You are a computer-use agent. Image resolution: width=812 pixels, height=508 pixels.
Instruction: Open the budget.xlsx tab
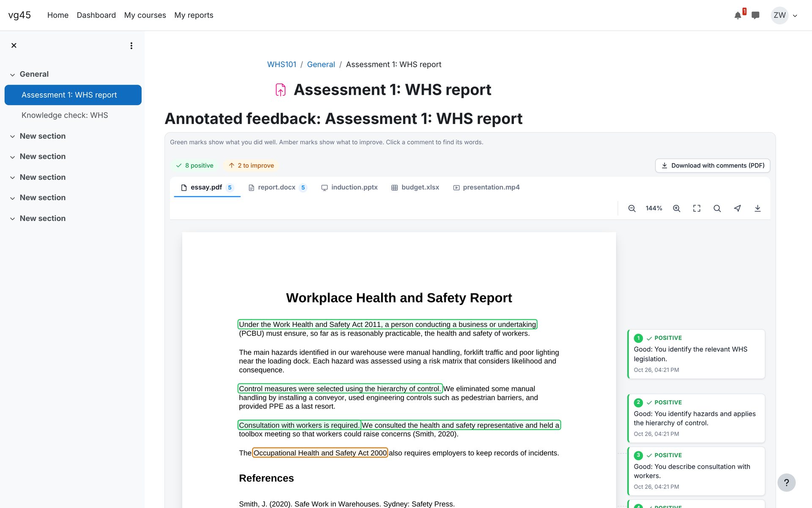point(415,188)
